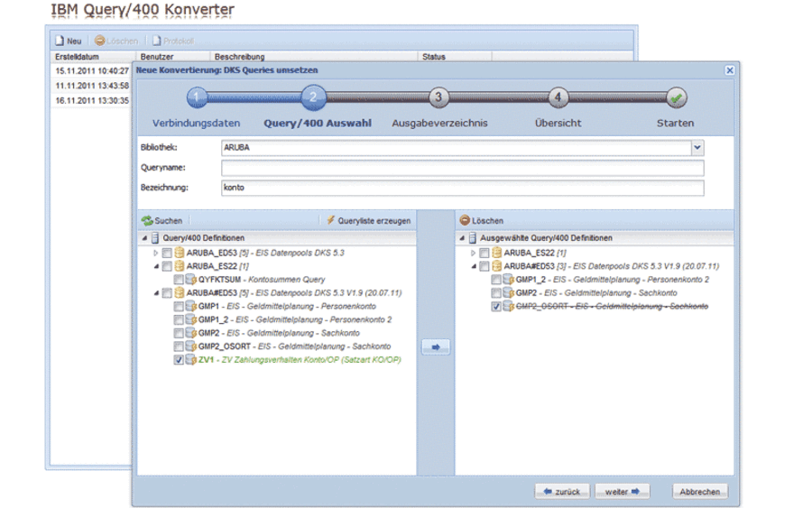Viewport: 812px width, 508px height.
Task: Jump to step 3 Ausgabeverzeichnis
Action: coord(438,97)
